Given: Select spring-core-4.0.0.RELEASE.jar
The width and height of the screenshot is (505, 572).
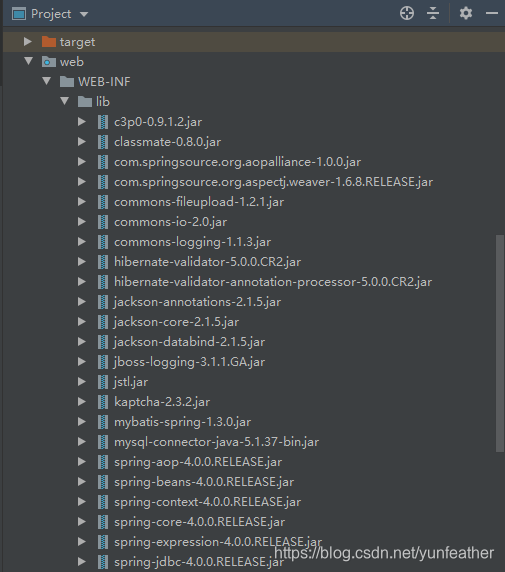Looking at the screenshot, I should [200, 522].
